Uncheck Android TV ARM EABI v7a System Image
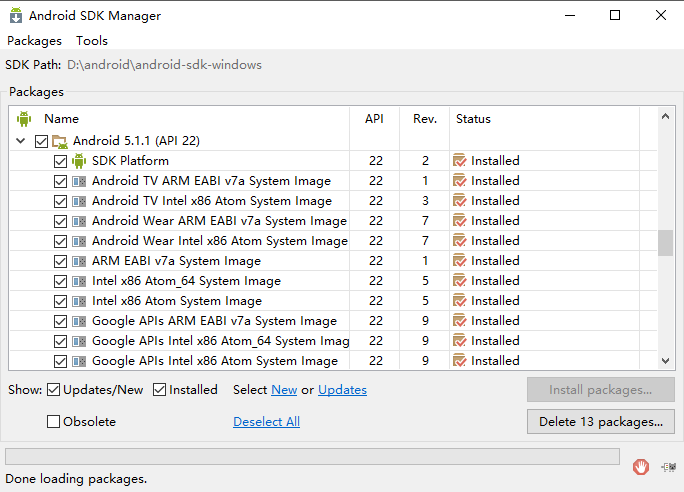This screenshot has width=684, height=492. (x=60, y=181)
